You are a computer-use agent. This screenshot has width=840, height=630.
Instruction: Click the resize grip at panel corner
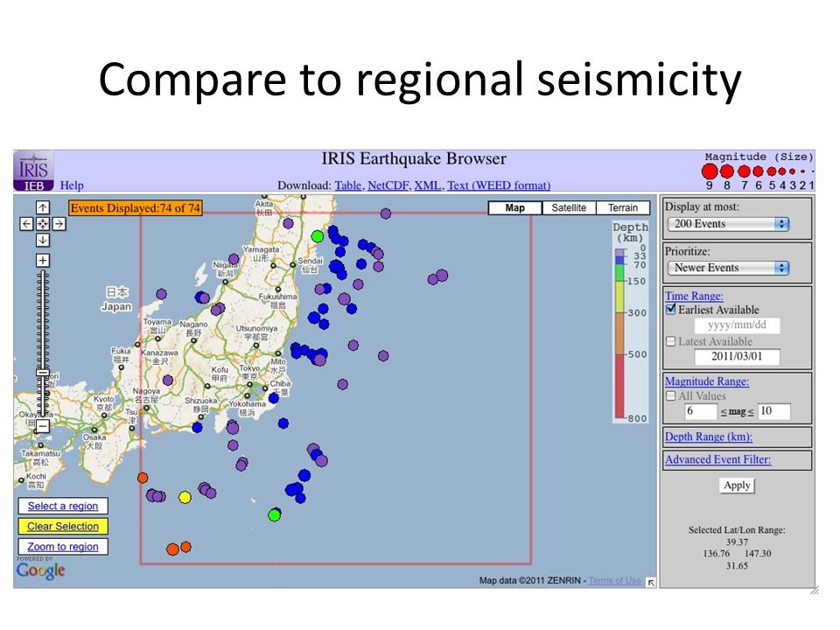pos(815,591)
